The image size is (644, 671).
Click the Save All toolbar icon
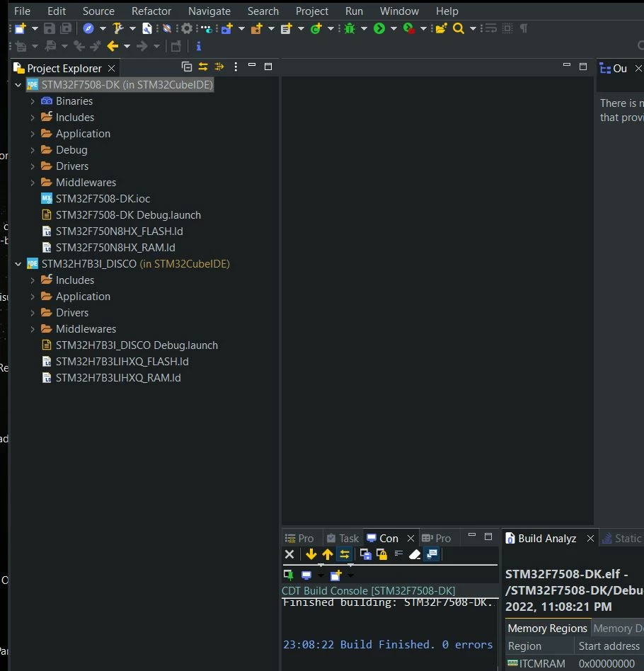point(66,29)
